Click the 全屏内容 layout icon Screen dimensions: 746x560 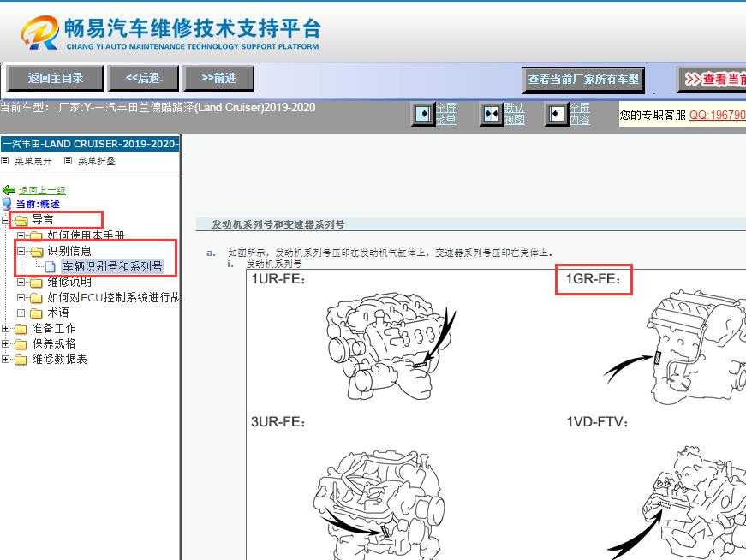(556, 114)
